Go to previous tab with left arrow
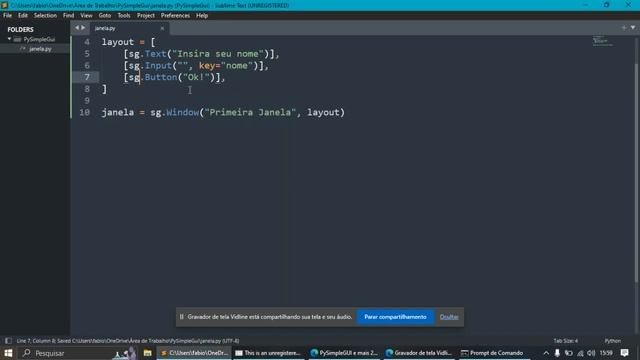 [x=77, y=28]
